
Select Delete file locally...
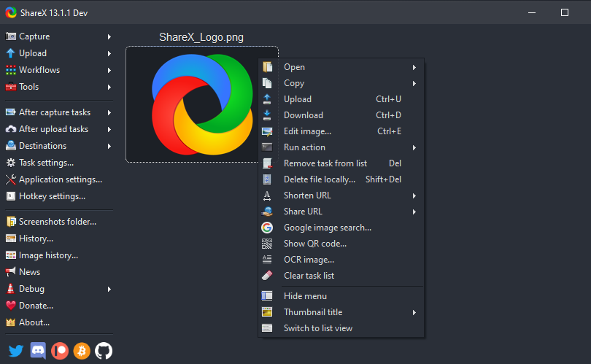tap(341, 179)
